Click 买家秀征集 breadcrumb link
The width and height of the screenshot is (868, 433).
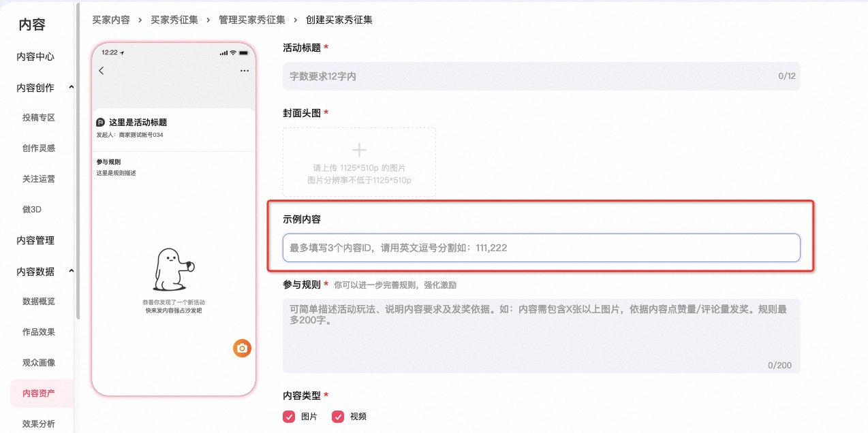coord(174,20)
